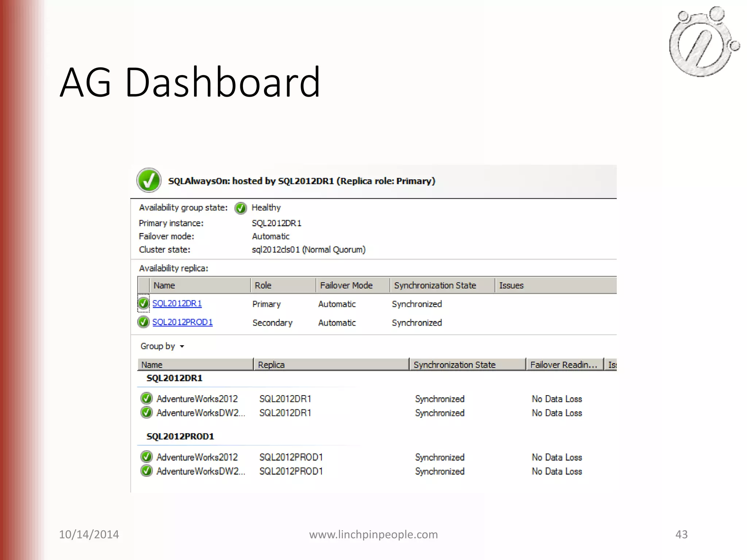
Task: Click the Healthy availability group state icon
Action: [241, 208]
